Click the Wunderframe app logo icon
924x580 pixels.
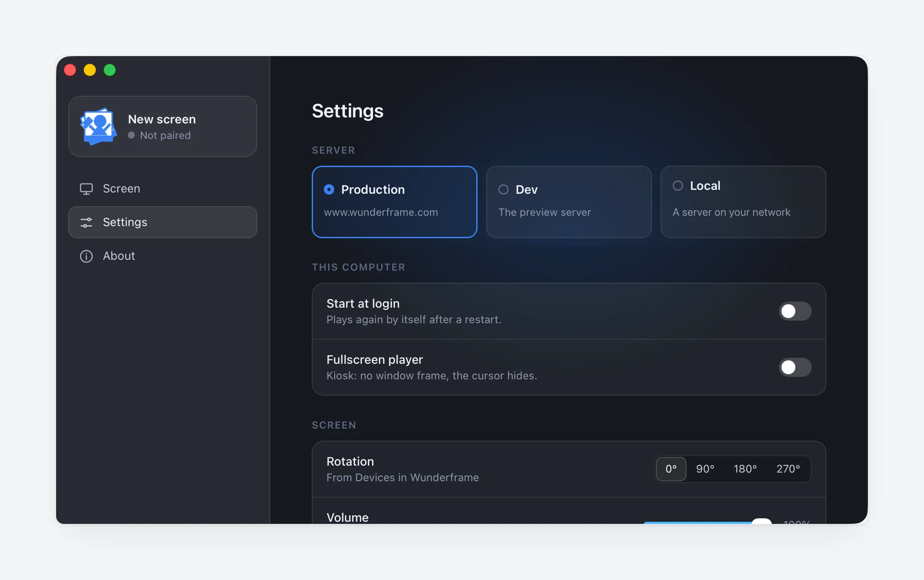[98, 126]
